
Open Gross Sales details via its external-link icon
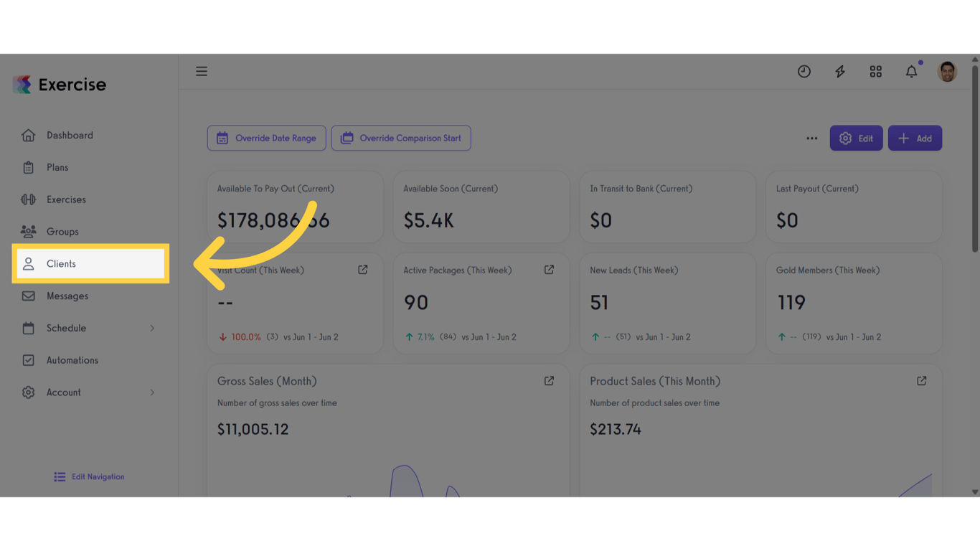(549, 381)
